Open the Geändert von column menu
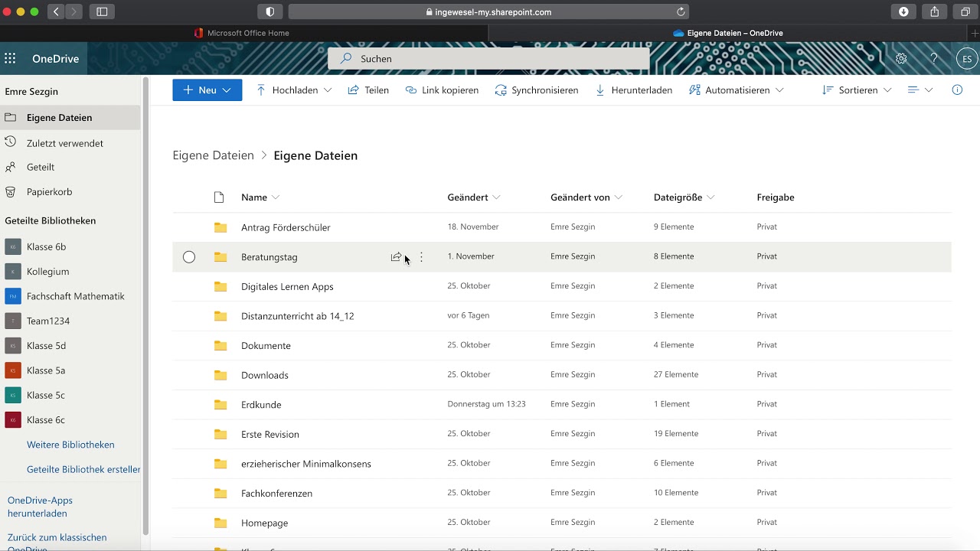This screenshot has width=980, height=551. pyautogui.click(x=586, y=197)
